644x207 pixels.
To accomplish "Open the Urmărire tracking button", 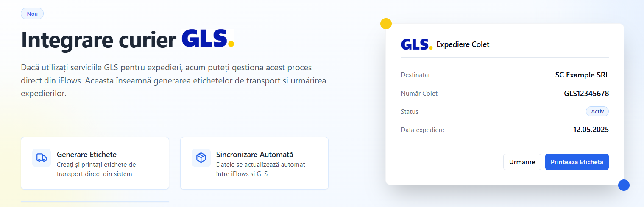I will click(x=522, y=162).
